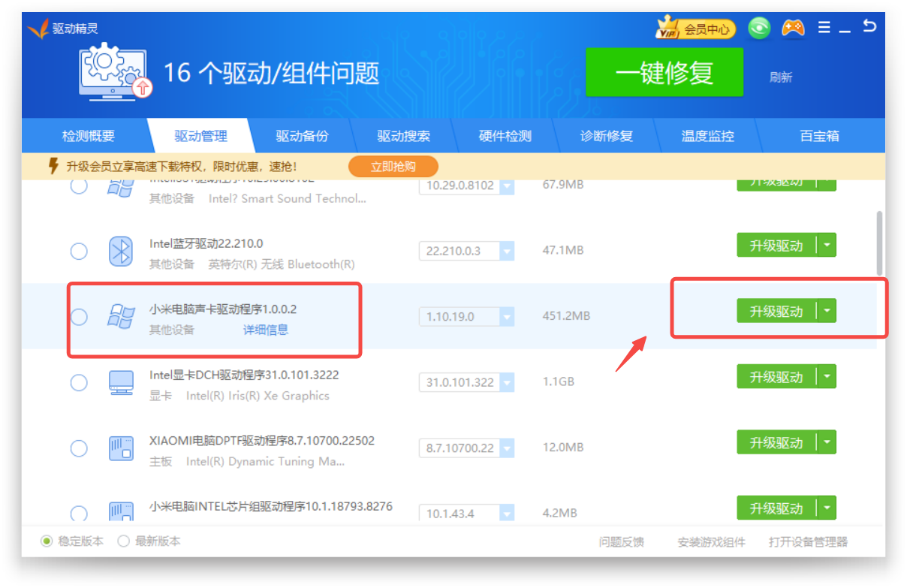Open the hamburger menu icon in title bar
Viewport: 907px width, 588px height.
[824, 28]
